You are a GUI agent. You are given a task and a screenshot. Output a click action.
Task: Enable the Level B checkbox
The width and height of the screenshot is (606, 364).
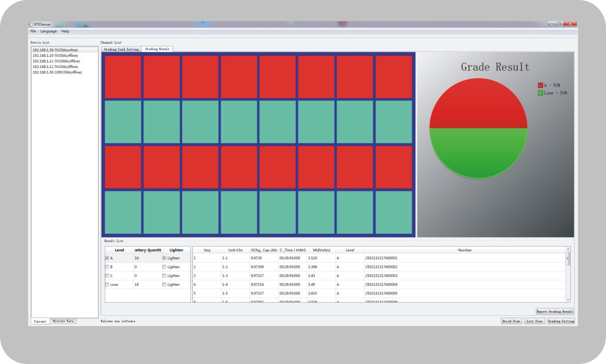[x=107, y=267]
